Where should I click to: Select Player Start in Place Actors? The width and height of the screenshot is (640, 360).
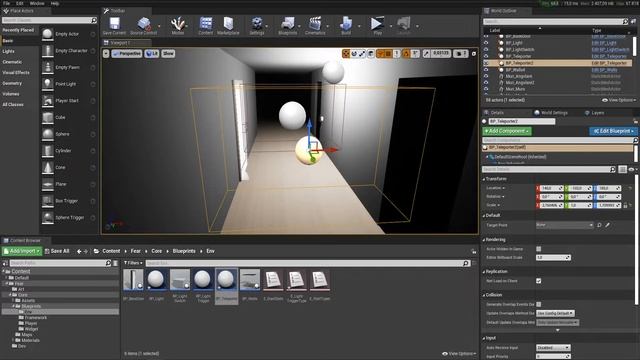[x=69, y=101]
